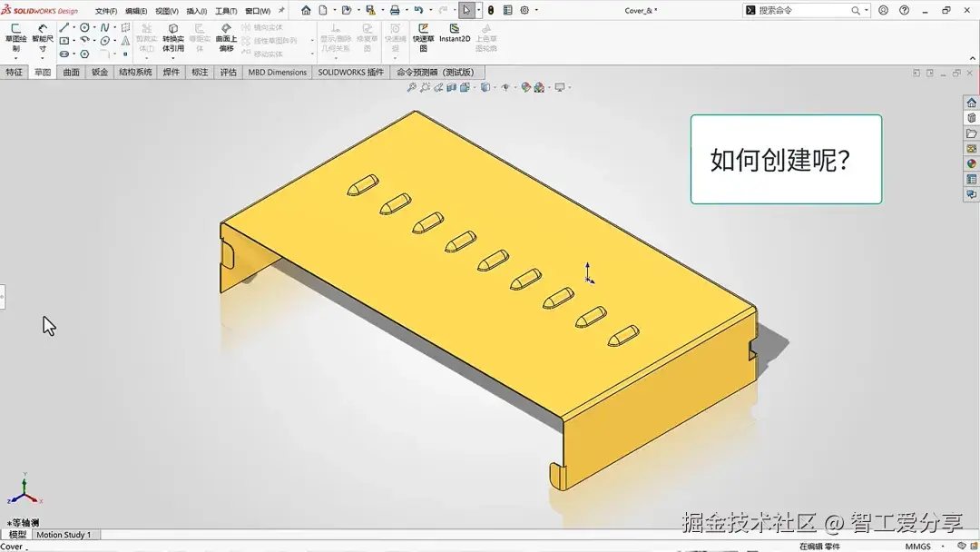Screen dimensions: 980x552
Task: Select the Slot sketch tool
Action: (64, 54)
